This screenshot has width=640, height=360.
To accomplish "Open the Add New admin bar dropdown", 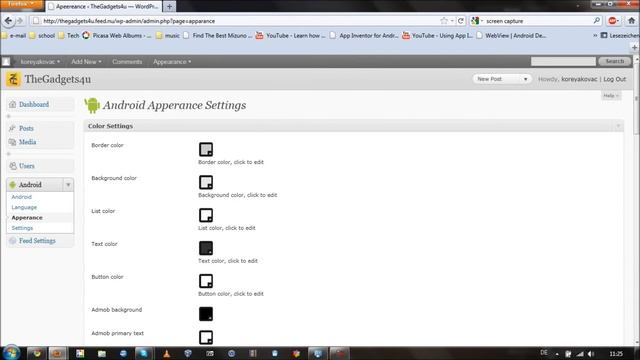I will 86,62.
